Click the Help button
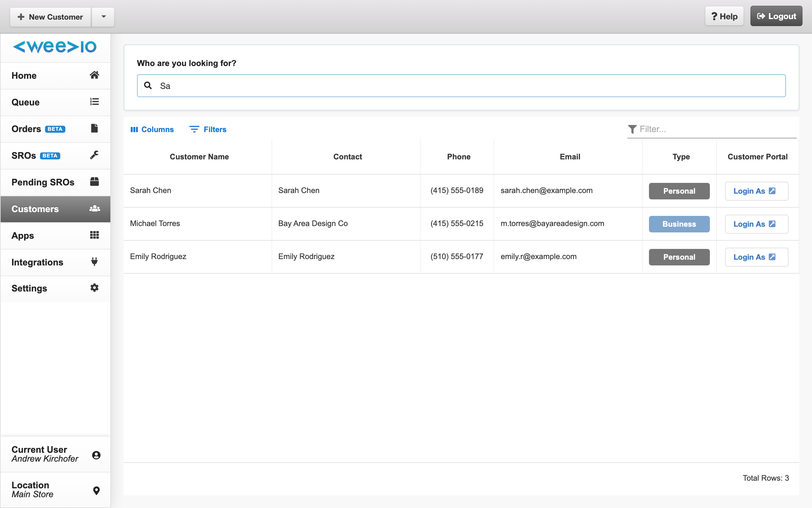The width and height of the screenshot is (812, 508). pos(724,16)
